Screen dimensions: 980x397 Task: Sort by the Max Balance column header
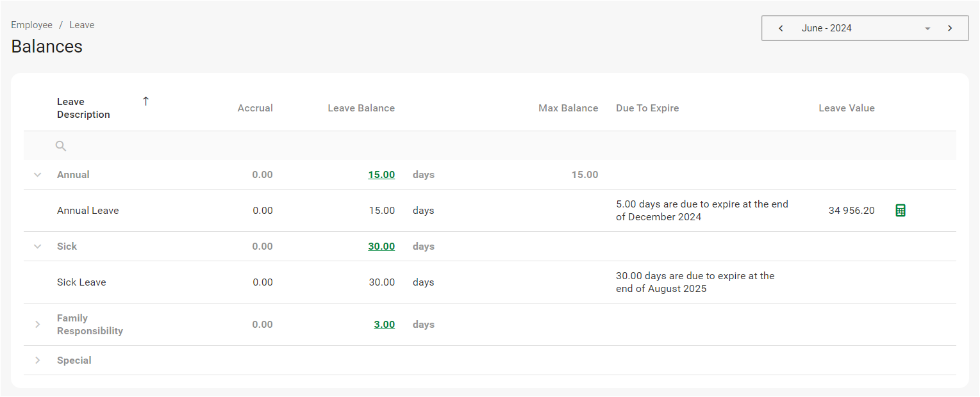[x=568, y=108]
